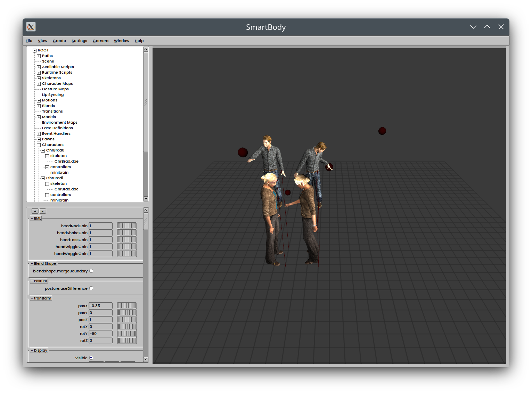This screenshot has width=532, height=394.
Task: Click attribute panel scroll-down arrow
Action: pyautogui.click(x=146, y=359)
